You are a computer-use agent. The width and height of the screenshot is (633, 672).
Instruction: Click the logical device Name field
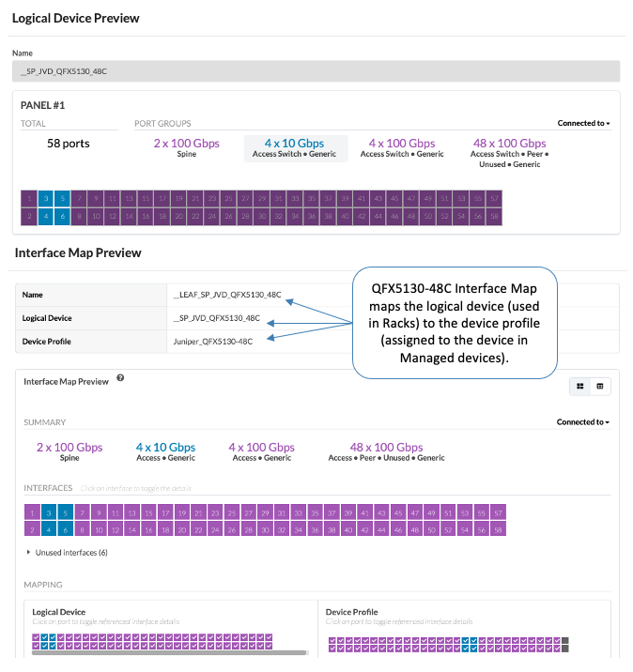point(316,71)
